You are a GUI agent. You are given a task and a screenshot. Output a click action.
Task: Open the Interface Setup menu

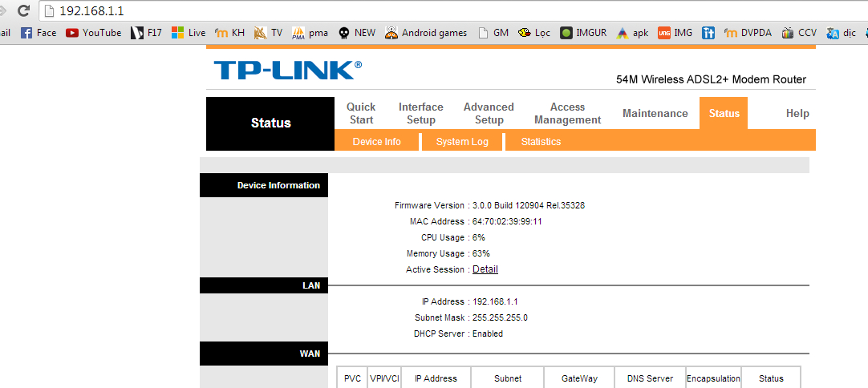[x=420, y=113]
